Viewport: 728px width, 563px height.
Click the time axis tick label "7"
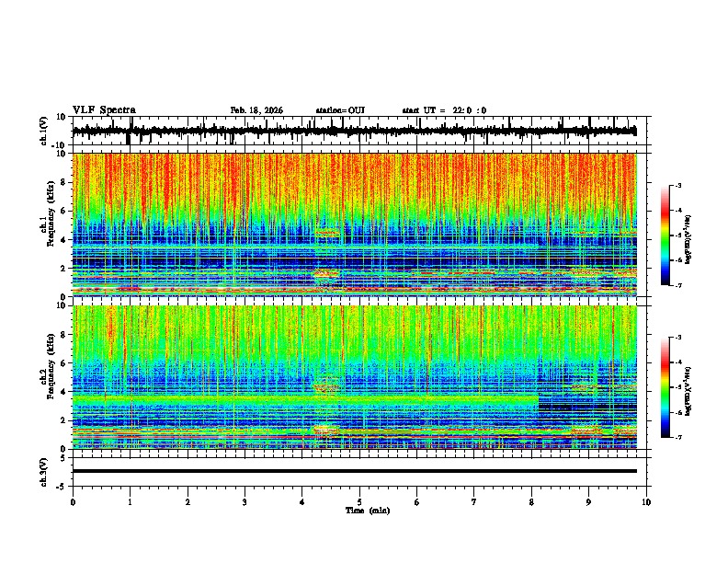[474, 502]
